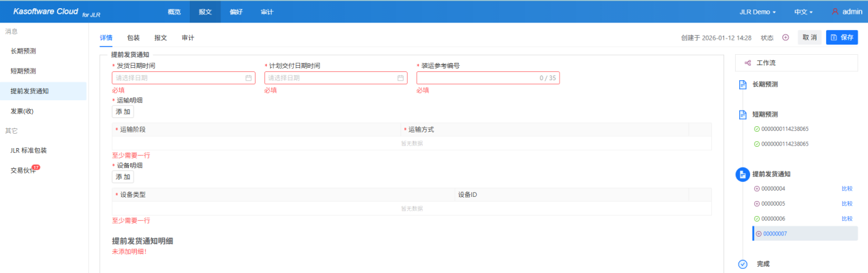Click 添加 under 设备明细
Viewport: 868px width, 273px height.
click(123, 177)
